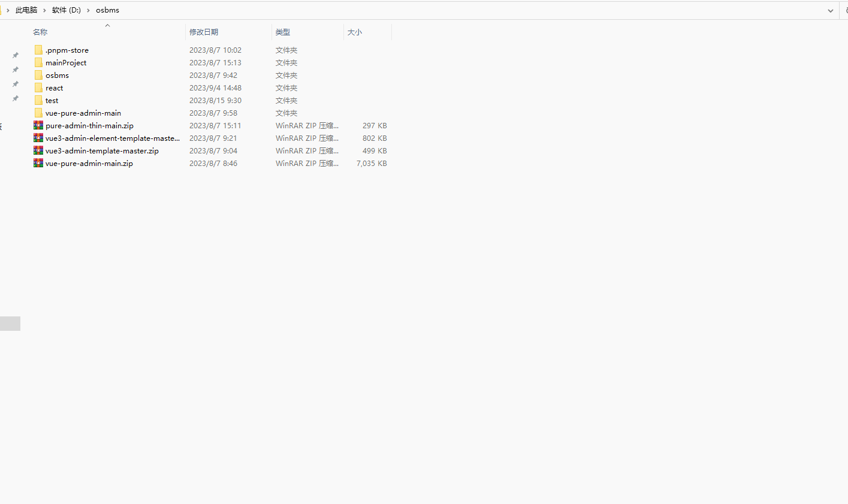Screen dimensions: 848x504
Task: Click the osbms folder icon in file list
Action: click(x=38, y=75)
